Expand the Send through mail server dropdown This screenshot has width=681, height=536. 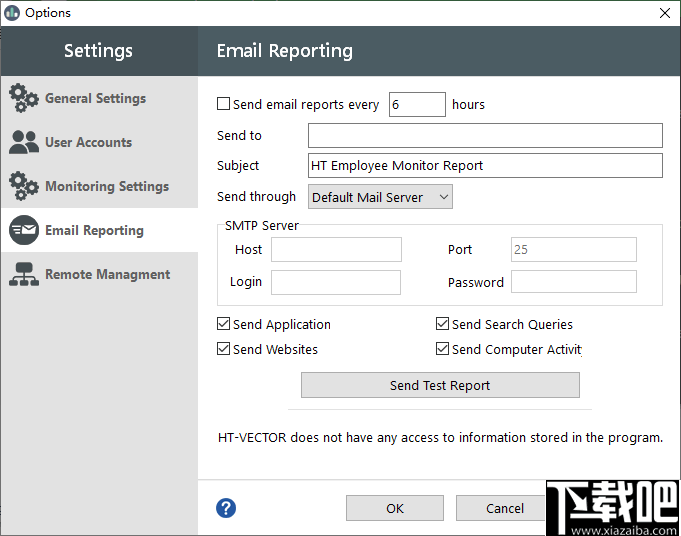point(380,197)
